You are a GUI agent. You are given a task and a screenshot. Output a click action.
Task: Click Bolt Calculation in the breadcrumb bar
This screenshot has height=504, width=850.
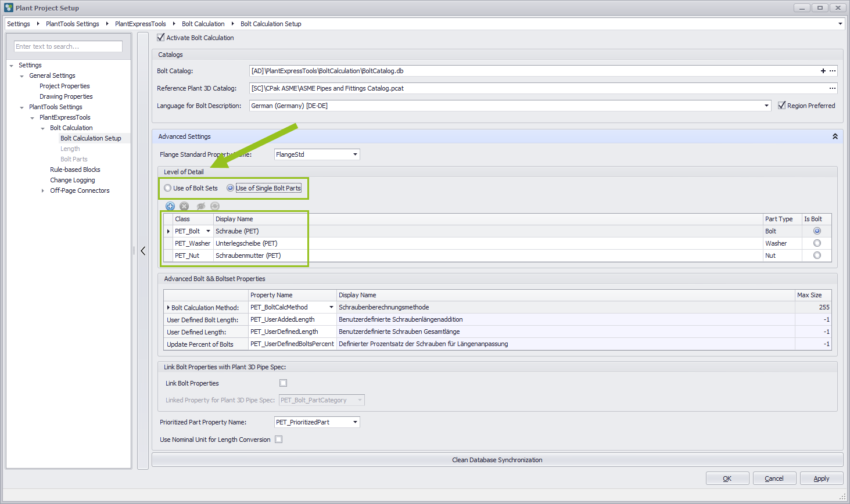point(203,24)
